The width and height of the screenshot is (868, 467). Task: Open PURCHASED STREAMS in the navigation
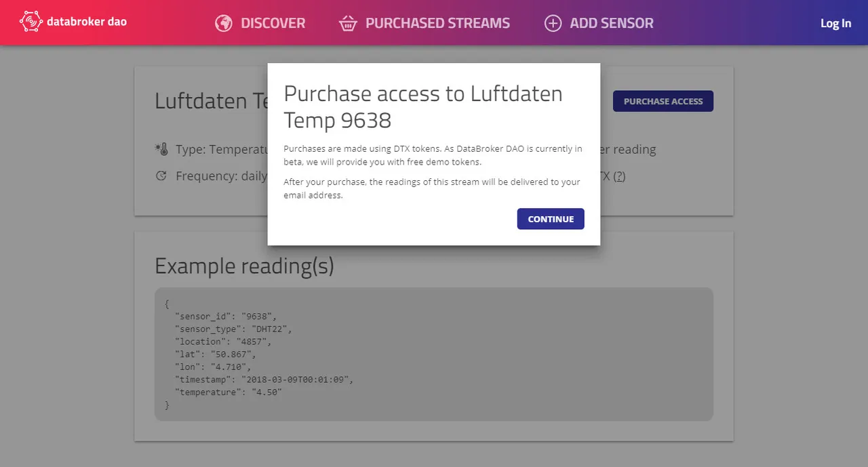click(437, 23)
